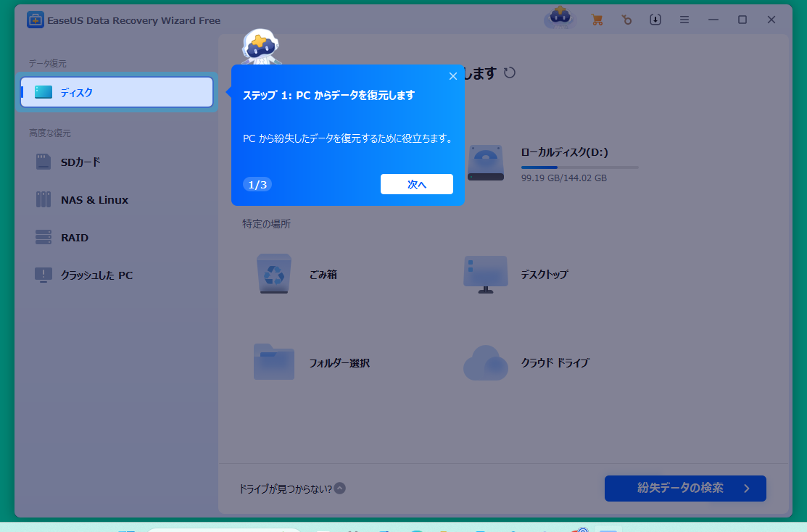
Task: Click the disk drive icon beside ディスク
Action: [44, 92]
